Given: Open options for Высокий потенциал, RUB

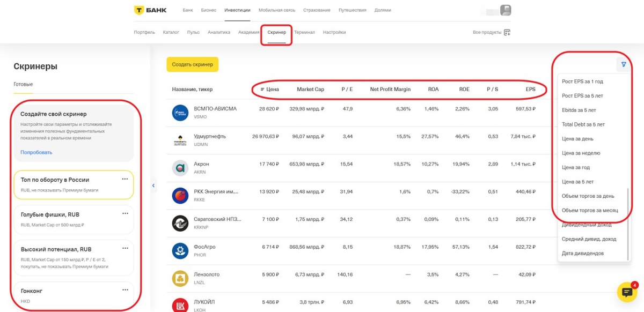Looking at the screenshot, I should coord(125,248).
